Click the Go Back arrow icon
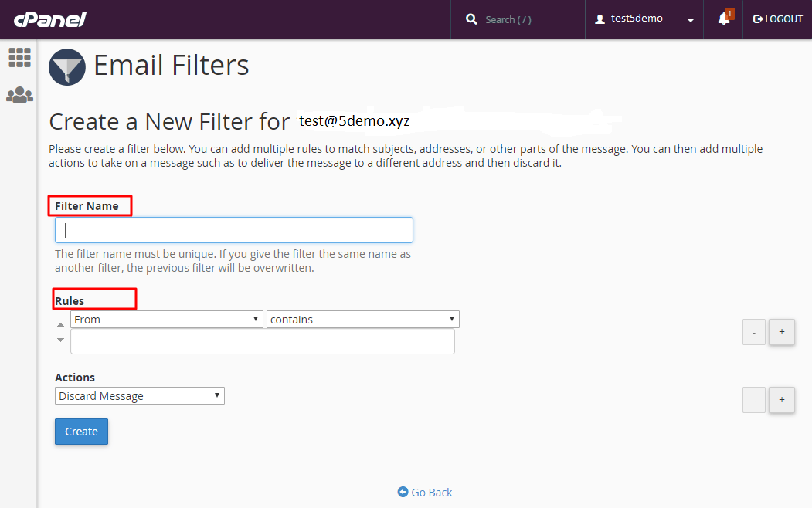This screenshot has width=812, height=508. click(402, 492)
